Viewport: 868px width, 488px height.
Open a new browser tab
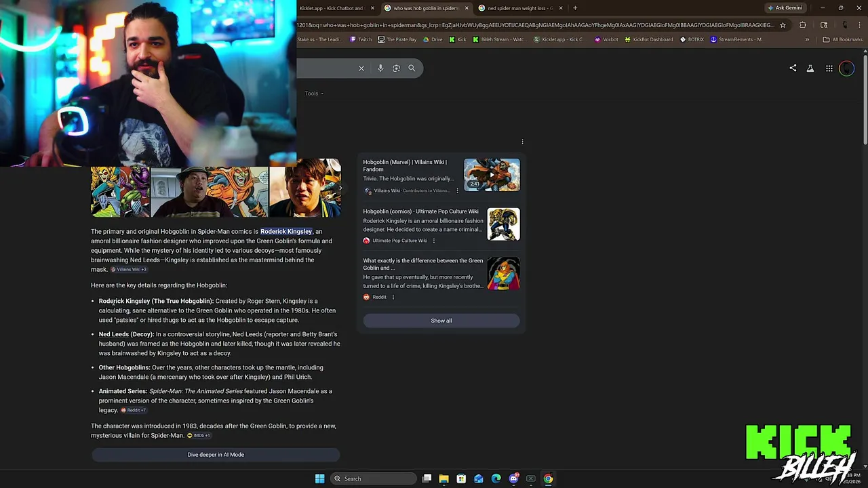[x=575, y=8]
